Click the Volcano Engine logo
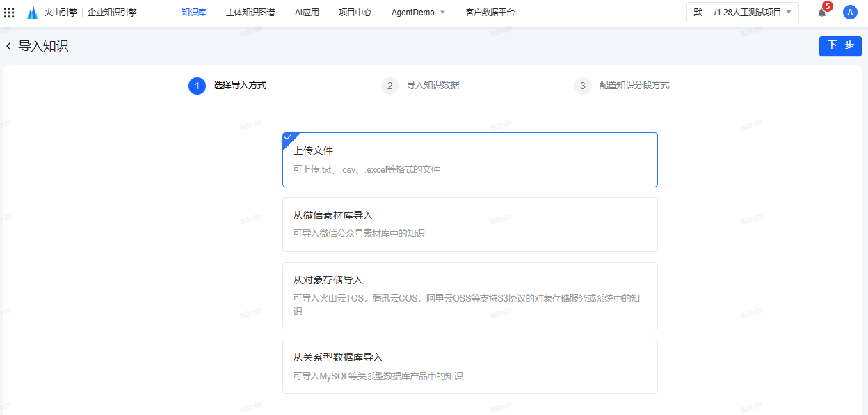Image resolution: width=868 pixels, height=415 pixels. tap(51, 13)
